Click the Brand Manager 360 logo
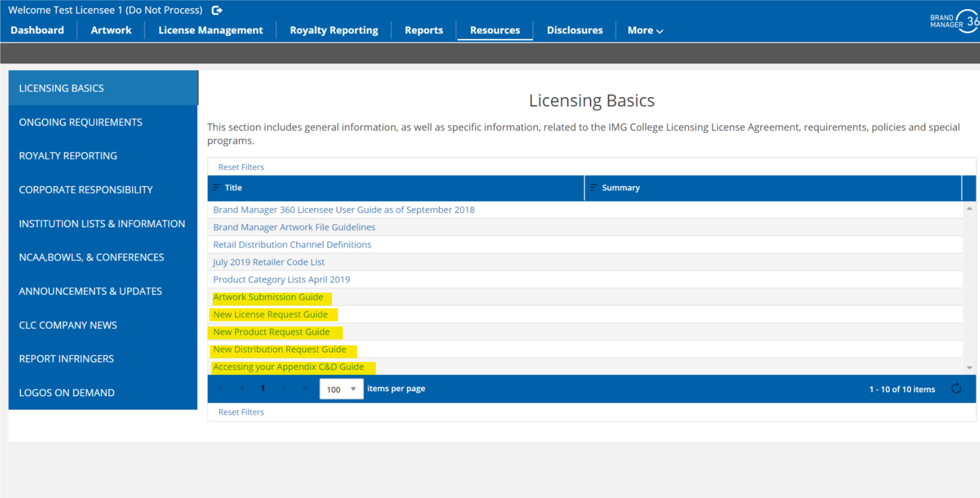The width and height of the screenshot is (980, 498). pyautogui.click(x=955, y=21)
